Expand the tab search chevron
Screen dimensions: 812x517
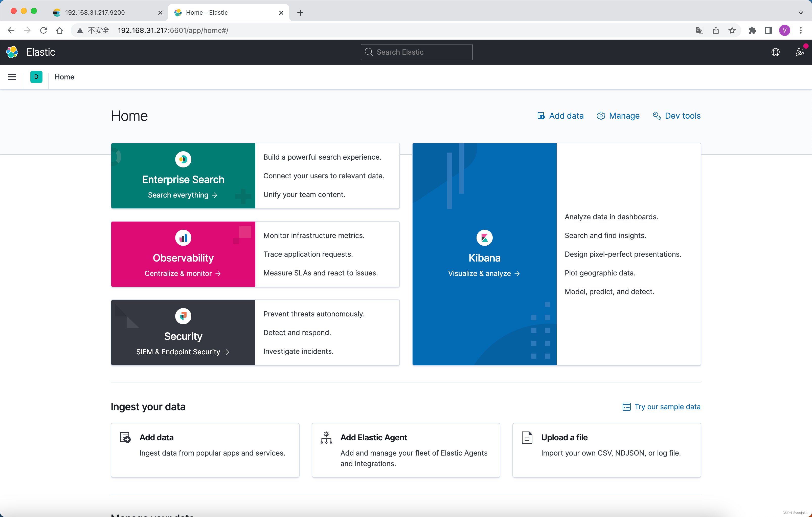[x=801, y=12]
